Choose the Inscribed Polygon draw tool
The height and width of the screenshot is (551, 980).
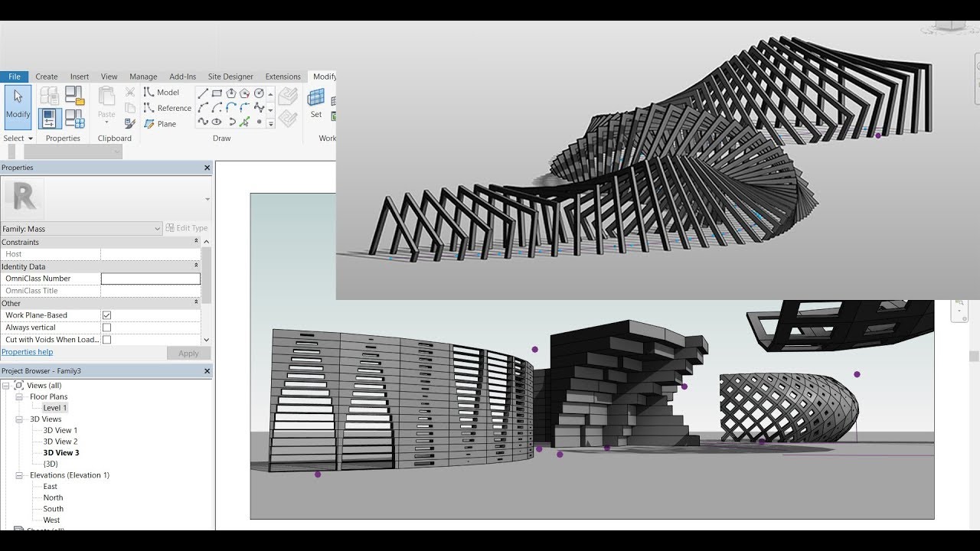(231, 93)
